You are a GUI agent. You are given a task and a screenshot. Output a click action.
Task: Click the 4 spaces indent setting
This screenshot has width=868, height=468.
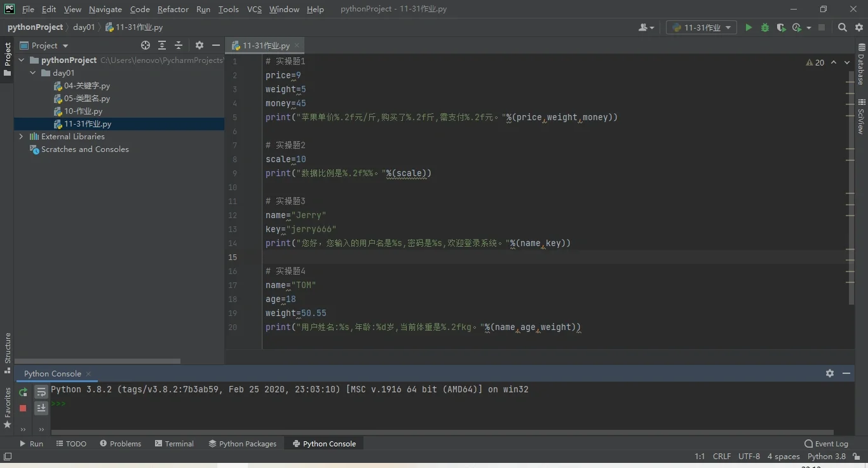[x=783, y=456]
